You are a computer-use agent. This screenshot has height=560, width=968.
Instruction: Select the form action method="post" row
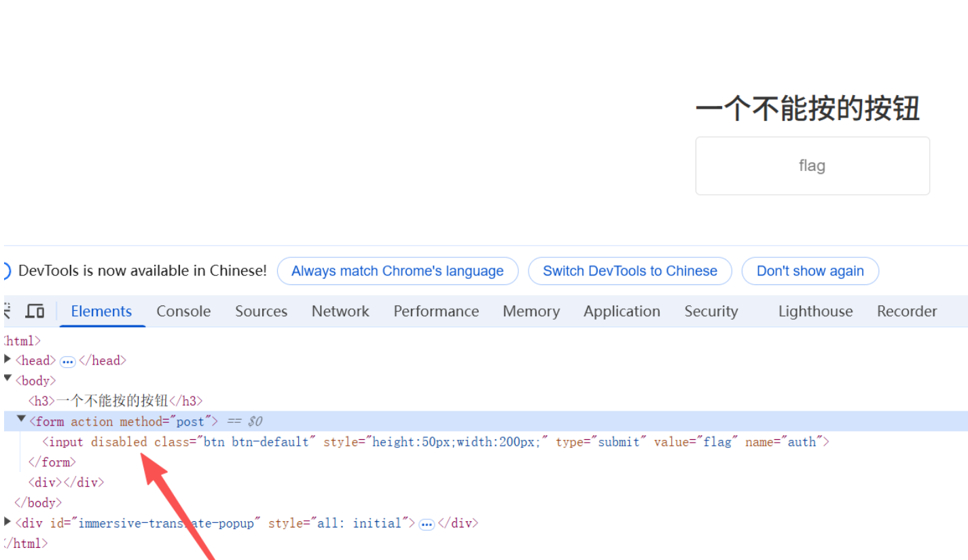coord(486,421)
